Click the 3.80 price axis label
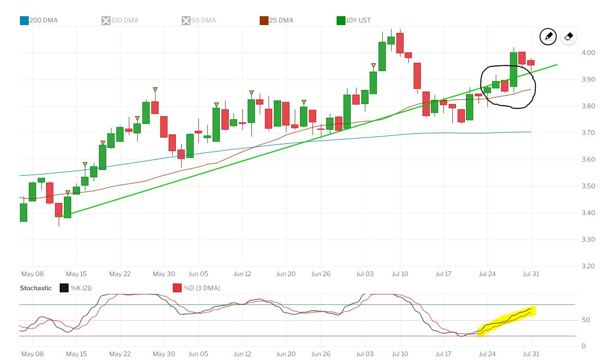This screenshot has height=364, width=612. click(x=588, y=106)
